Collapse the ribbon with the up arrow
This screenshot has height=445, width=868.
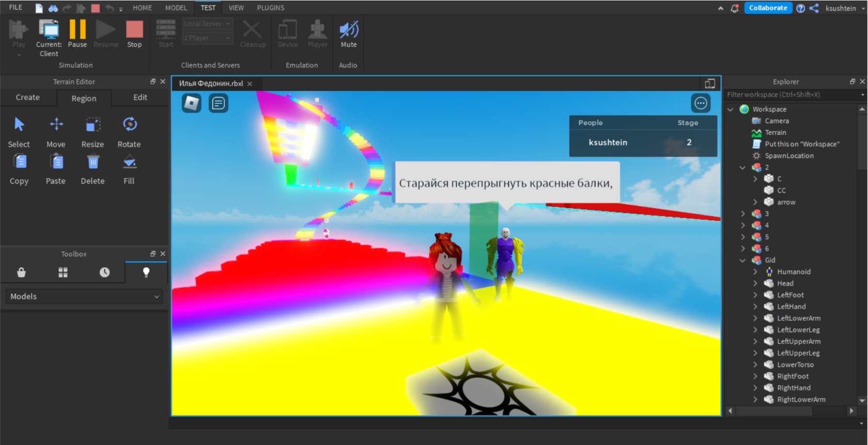(x=721, y=8)
